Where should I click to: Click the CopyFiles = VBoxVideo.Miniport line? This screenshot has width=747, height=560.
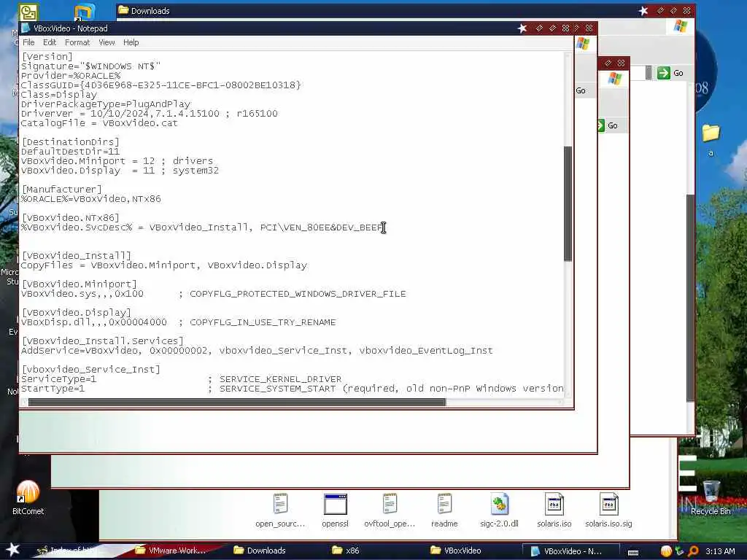(x=164, y=265)
